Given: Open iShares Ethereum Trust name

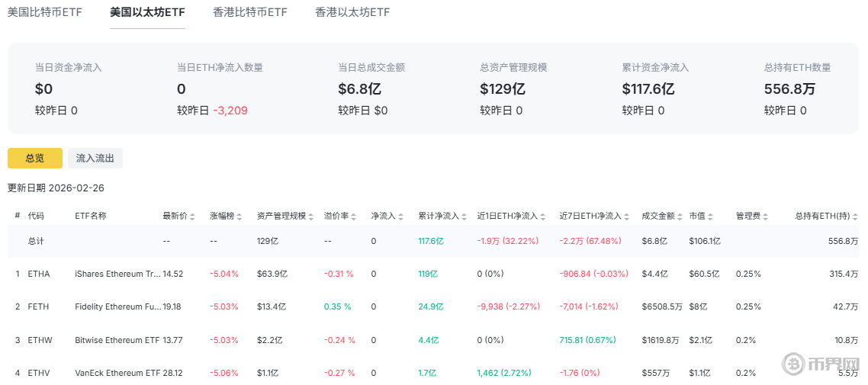Looking at the screenshot, I should point(118,274).
